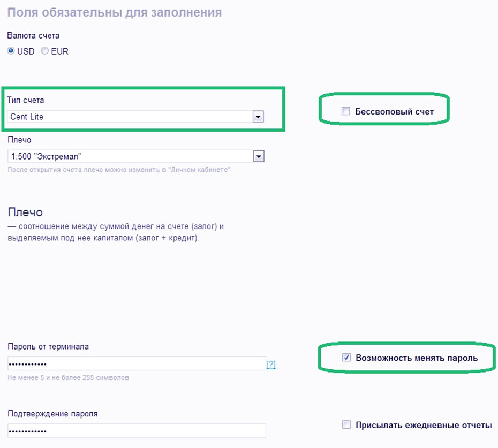Open the Тип счета dropdown arrow
This screenshot has height=448, width=498.
(258, 117)
